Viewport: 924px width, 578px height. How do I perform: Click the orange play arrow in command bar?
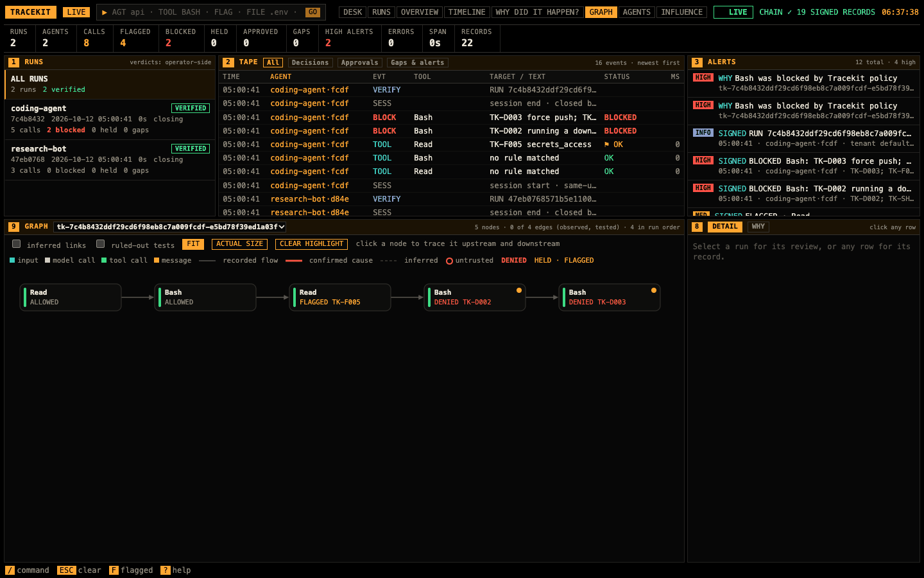coord(105,12)
